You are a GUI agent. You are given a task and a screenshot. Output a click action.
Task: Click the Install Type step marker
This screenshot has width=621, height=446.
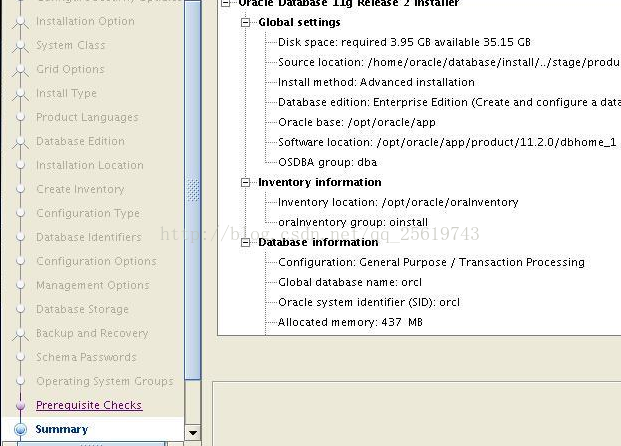[x=20, y=93]
